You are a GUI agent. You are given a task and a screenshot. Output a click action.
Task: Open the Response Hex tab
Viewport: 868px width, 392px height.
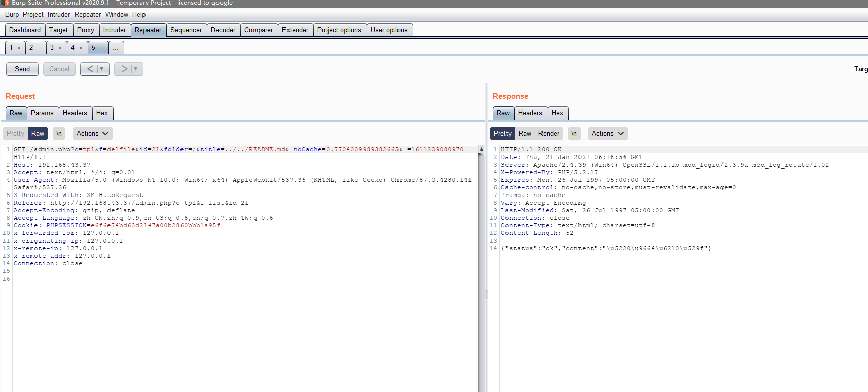(x=557, y=113)
